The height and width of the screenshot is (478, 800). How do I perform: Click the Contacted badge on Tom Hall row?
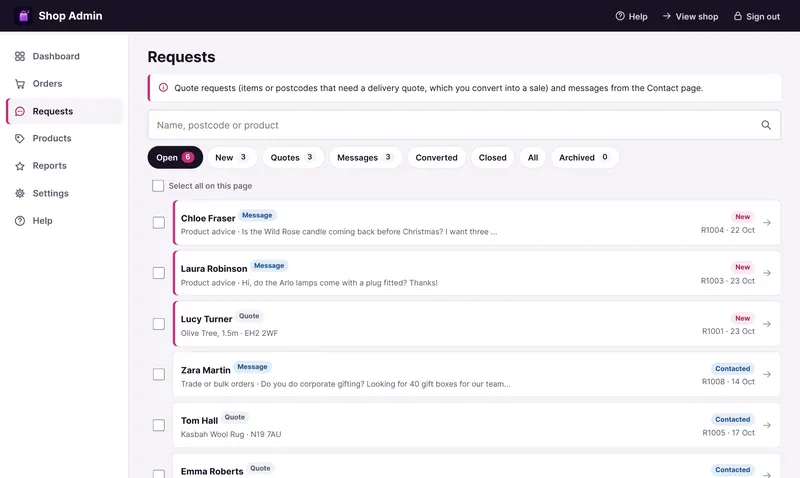point(733,419)
